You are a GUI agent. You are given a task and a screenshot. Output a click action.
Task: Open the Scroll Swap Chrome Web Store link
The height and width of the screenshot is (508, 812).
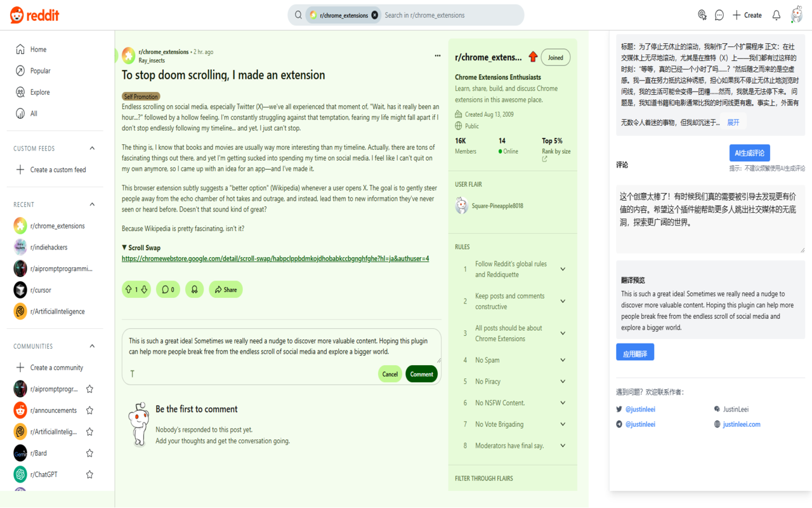tap(275, 258)
